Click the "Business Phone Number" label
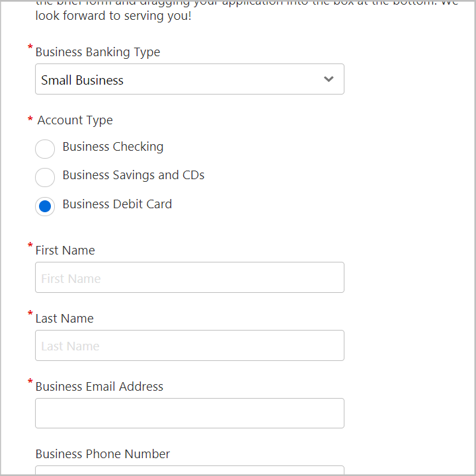Viewport: 476px width, 476px height. tap(102, 454)
